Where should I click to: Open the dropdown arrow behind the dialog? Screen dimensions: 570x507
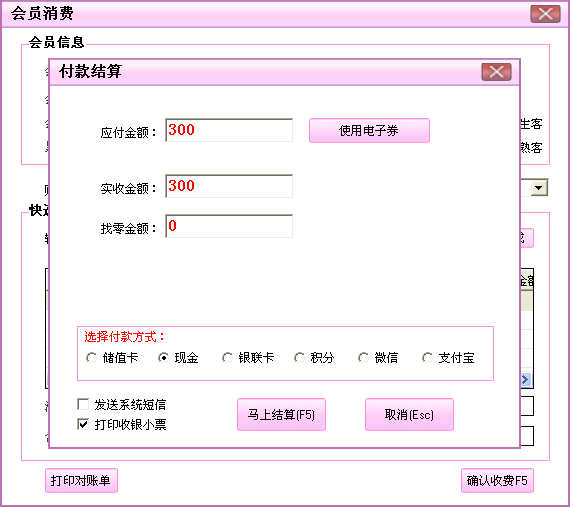tap(539, 188)
